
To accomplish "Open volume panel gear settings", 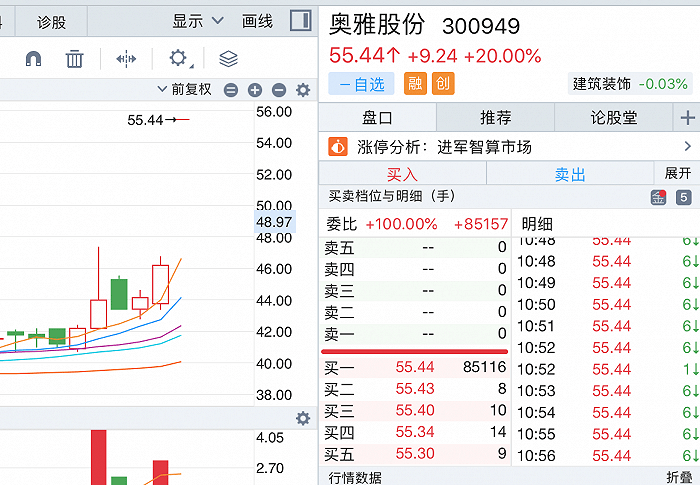I will pos(303,418).
